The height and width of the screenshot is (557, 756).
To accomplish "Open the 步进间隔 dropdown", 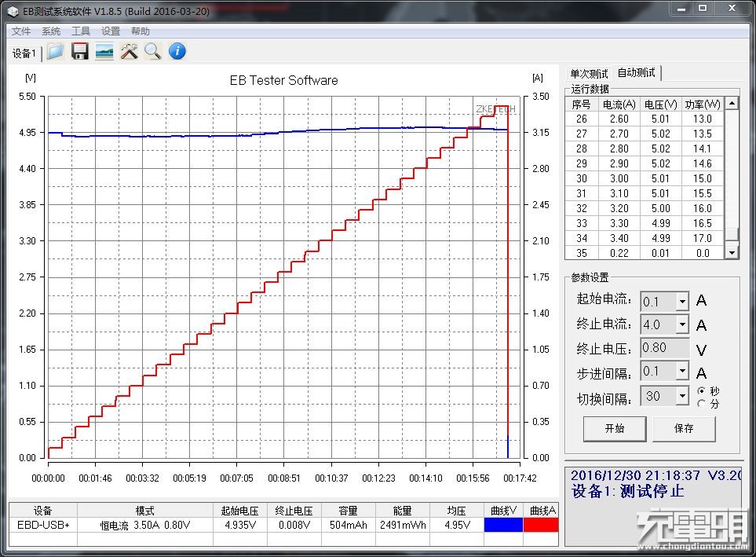I will tap(681, 371).
